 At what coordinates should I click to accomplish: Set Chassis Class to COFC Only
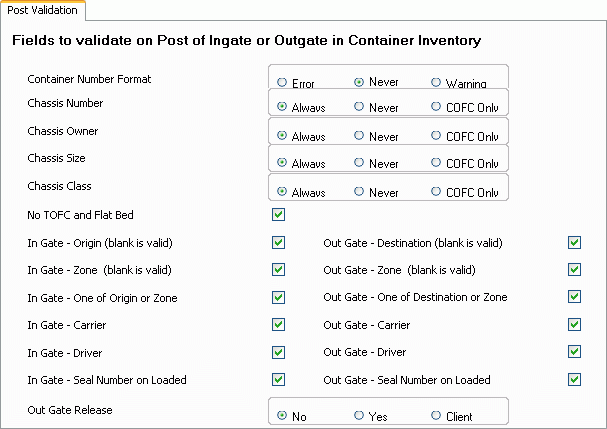(436, 190)
